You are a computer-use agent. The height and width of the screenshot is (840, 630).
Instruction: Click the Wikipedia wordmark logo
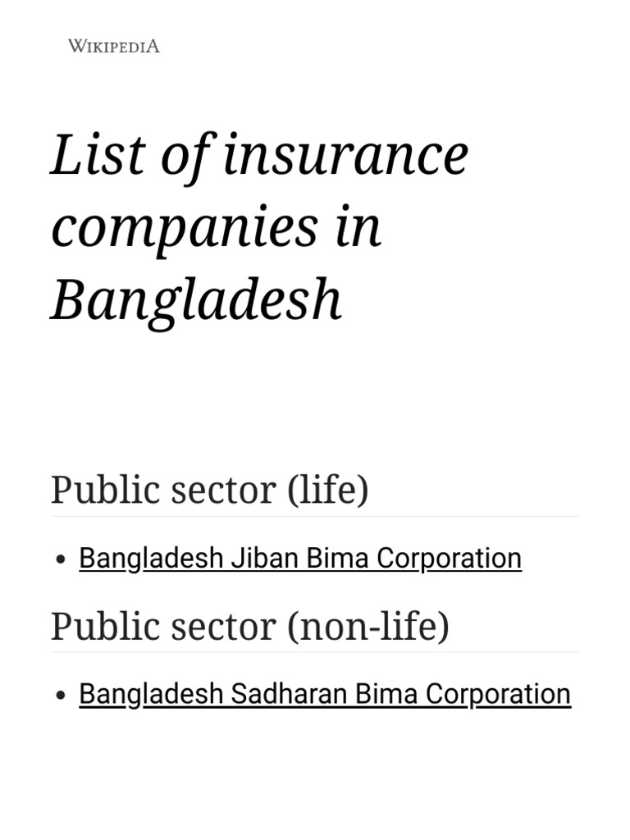(x=113, y=46)
